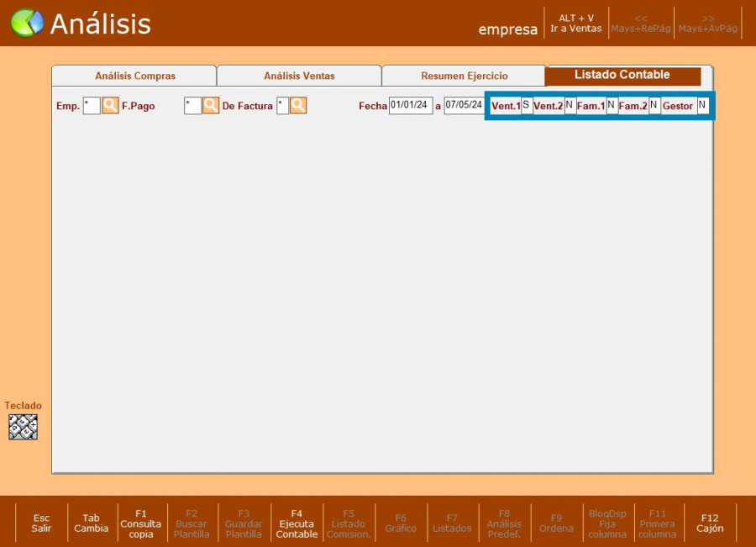Image resolution: width=756 pixels, height=547 pixels.
Task: Open the Análisis Ventas tab
Action: click(299, 76)
